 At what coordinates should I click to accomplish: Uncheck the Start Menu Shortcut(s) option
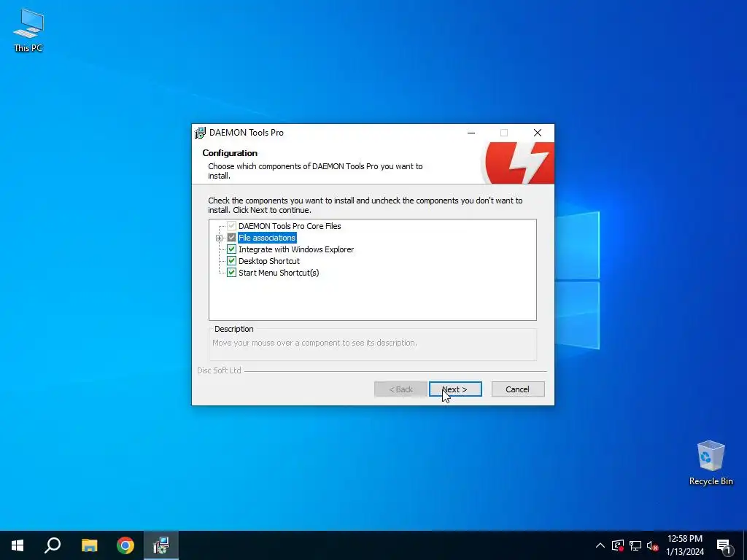tap(231, 273)
